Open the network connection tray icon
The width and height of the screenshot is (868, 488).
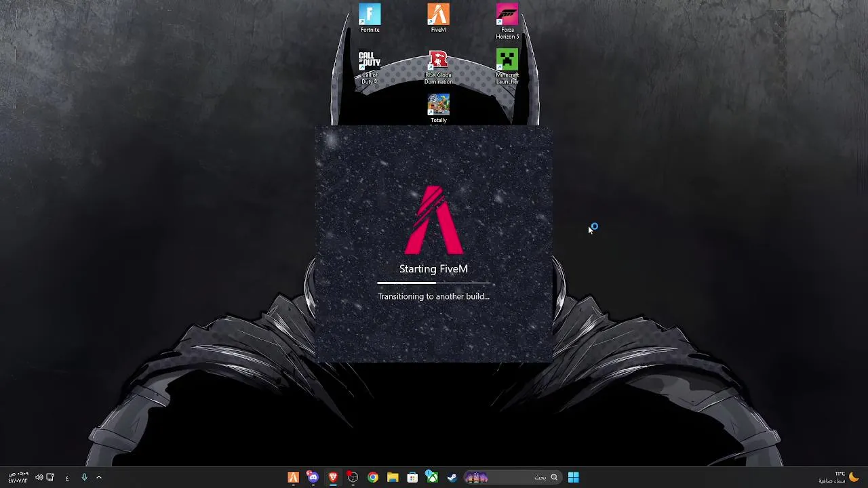point(50,477)
